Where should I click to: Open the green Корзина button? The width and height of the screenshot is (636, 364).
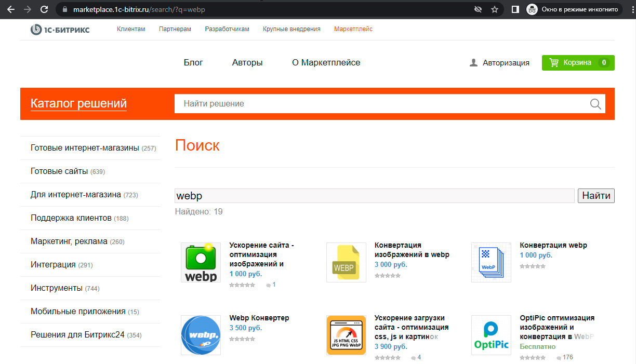coord(578,63)
